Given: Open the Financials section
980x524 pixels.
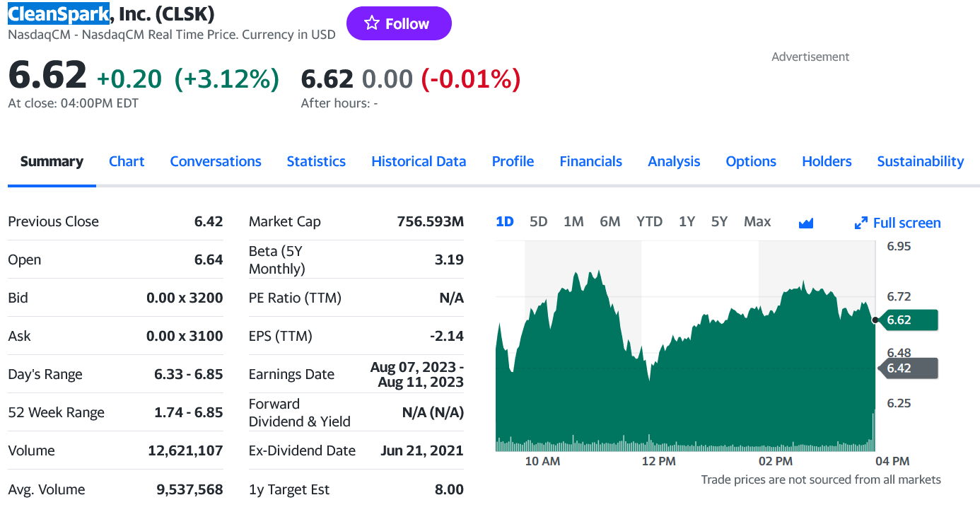Looking at the screenshot, I should [x=590, y=161].
